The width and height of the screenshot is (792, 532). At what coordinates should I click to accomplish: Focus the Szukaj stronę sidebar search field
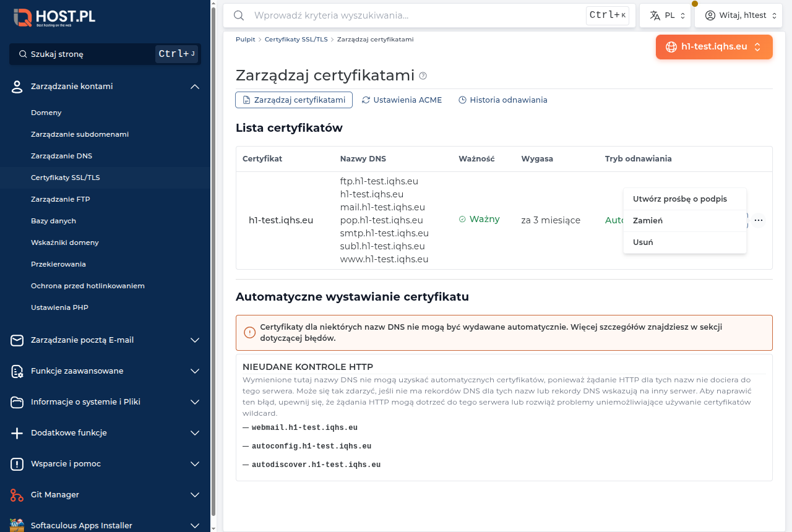click(x=105, y=54)
